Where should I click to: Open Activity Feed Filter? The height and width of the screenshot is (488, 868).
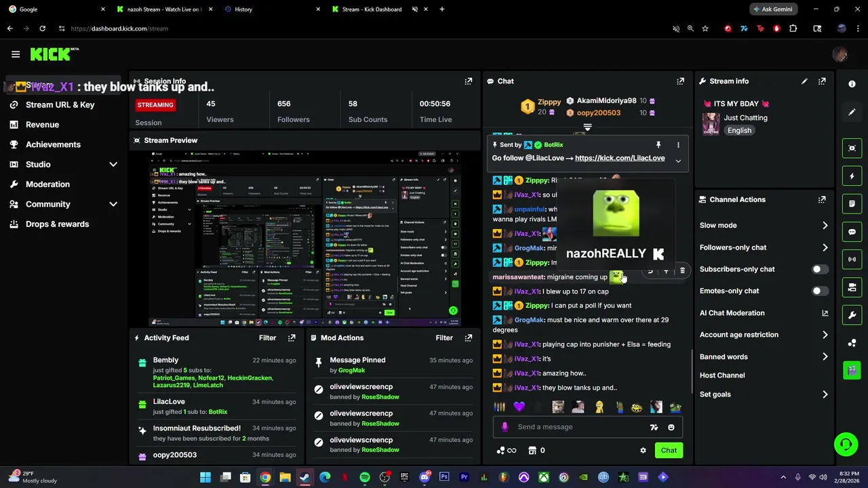[x=267, y=338]
